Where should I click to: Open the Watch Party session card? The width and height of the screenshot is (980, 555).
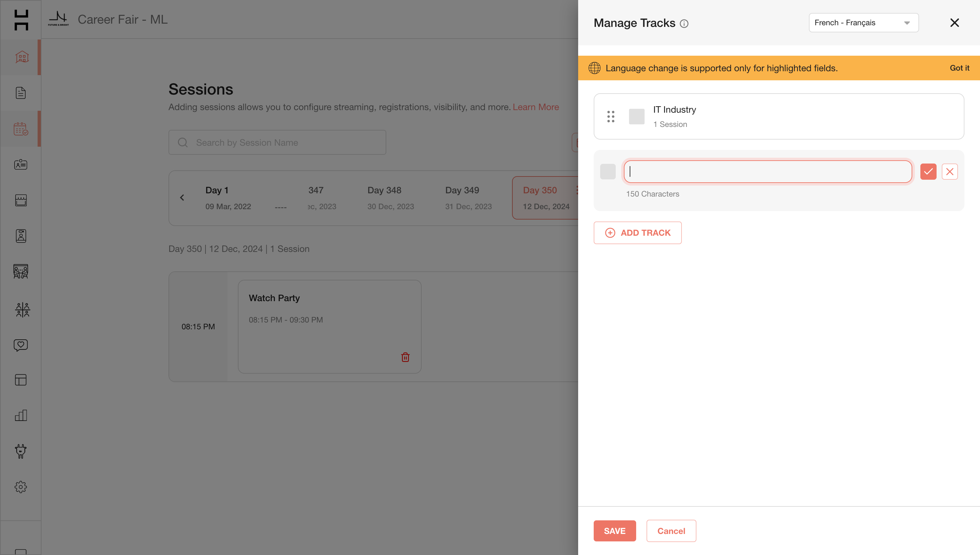(x=330, y=327)
